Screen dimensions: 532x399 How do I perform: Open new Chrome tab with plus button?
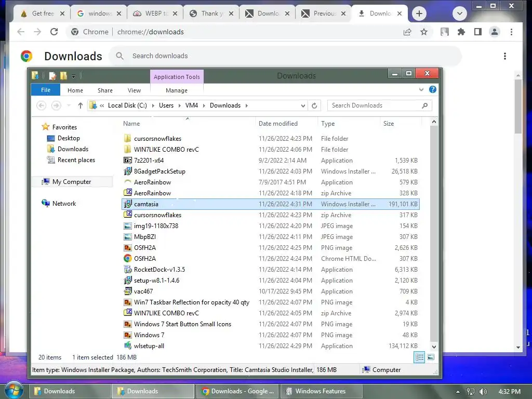click(419, 14)
